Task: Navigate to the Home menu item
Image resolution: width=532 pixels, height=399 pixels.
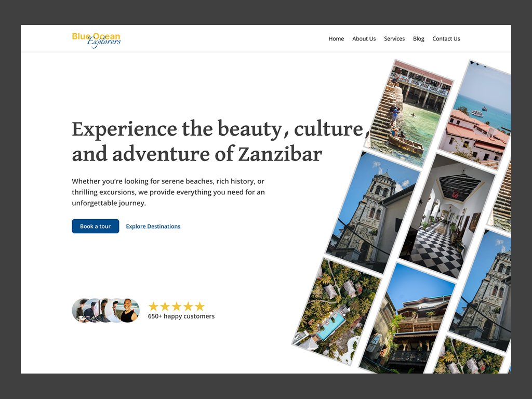Action: [x=336, y=38]
